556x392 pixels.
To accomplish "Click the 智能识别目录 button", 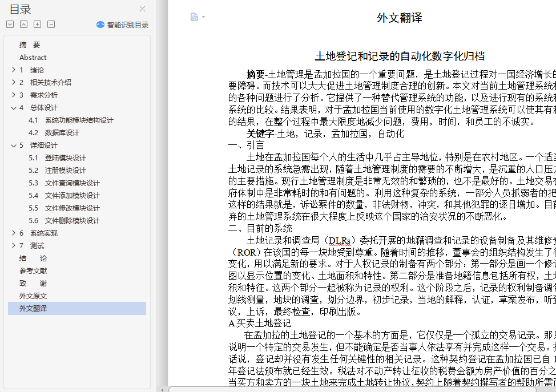I will click(122, 25).
